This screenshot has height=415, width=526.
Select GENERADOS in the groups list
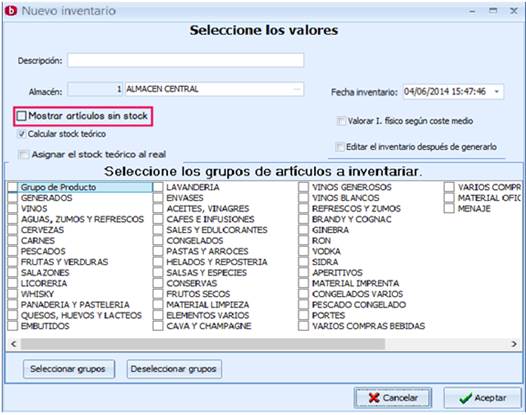(x=47, y=198)
